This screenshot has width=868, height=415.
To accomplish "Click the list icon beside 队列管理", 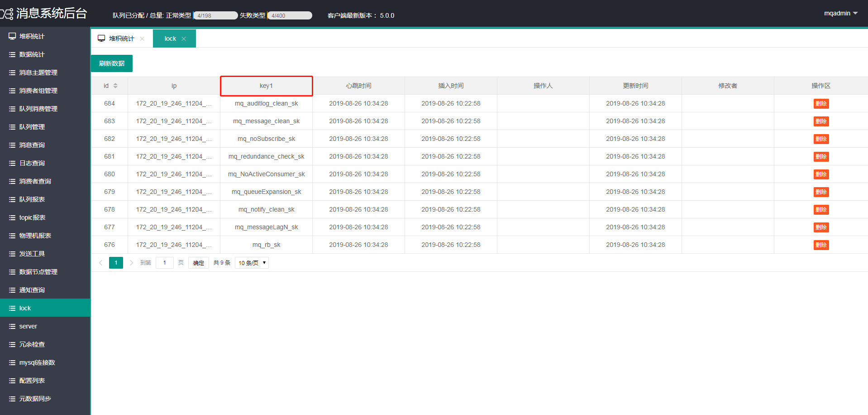I will click(x=12, y=127).
